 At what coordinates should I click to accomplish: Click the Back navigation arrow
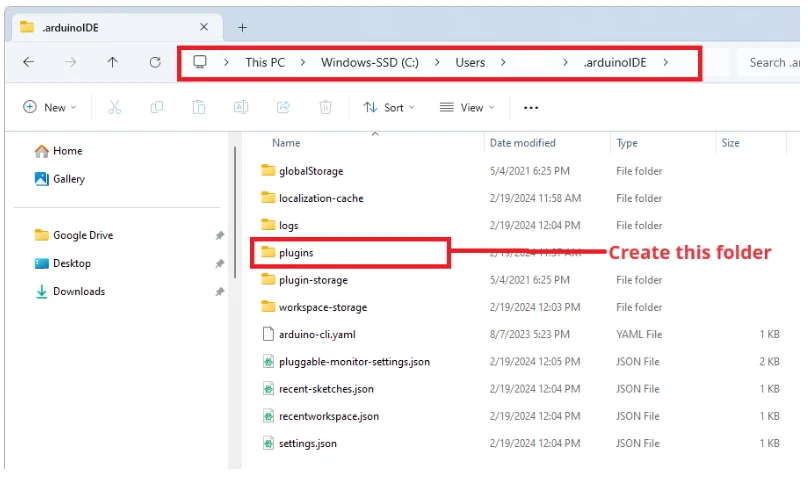click(28, 62)
